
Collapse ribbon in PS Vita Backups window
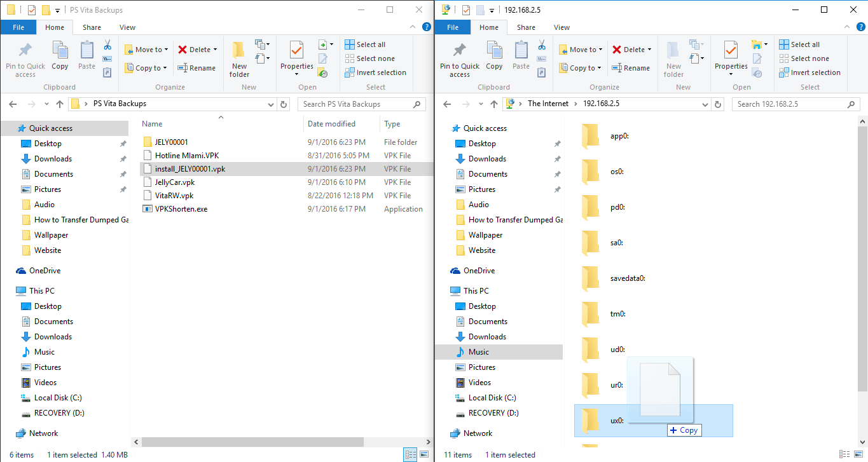click(x=411, y=27)
